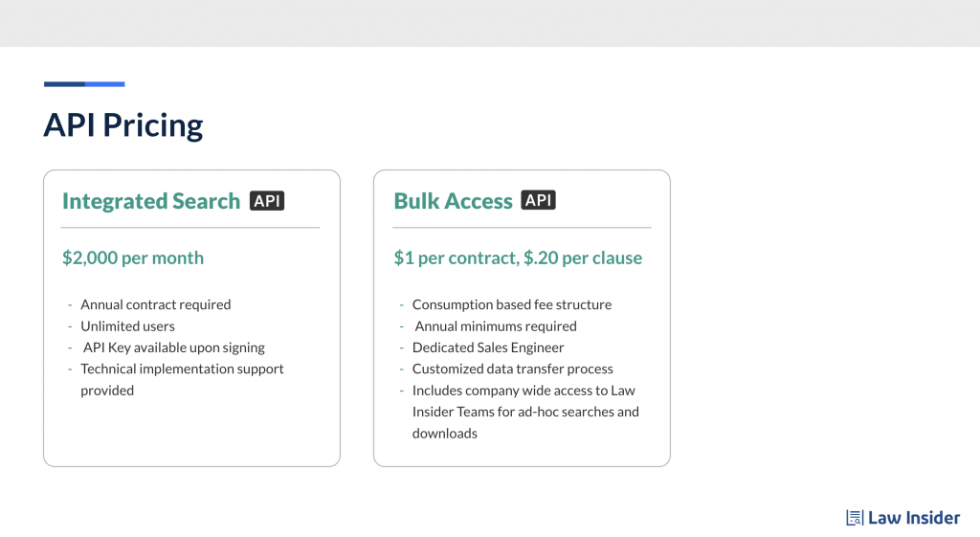This screenshot has height=537, width=980.
Task: Click the Customized data transfer process bullet
Action: coord(513,369)
